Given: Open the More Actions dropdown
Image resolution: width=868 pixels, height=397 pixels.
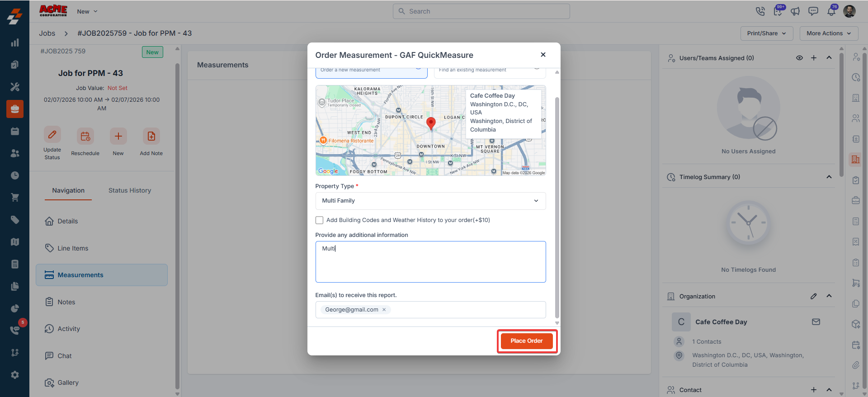Looking at the screenshot, I should point(829,33).
